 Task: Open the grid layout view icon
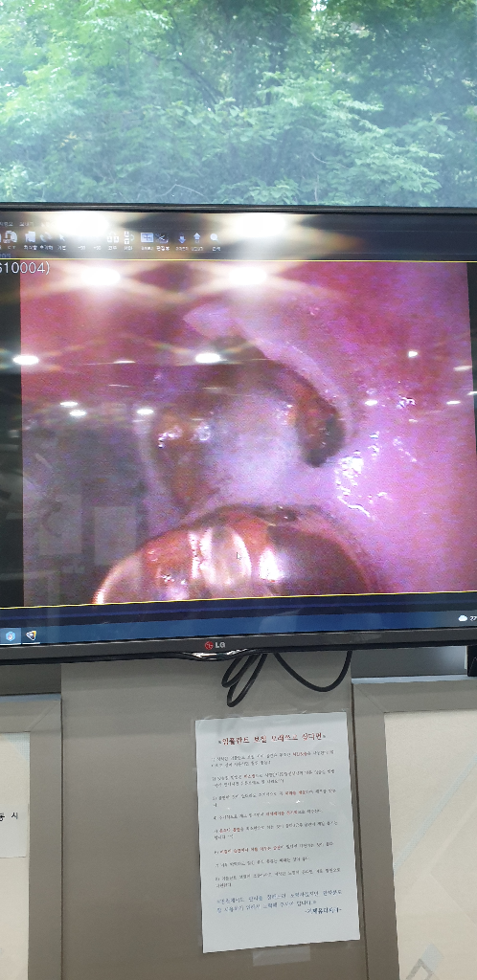coord(147,237)
